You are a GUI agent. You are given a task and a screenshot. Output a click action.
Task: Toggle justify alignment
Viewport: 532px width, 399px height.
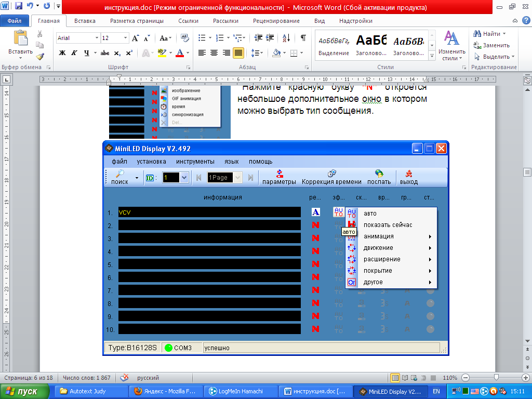point(238,52)
